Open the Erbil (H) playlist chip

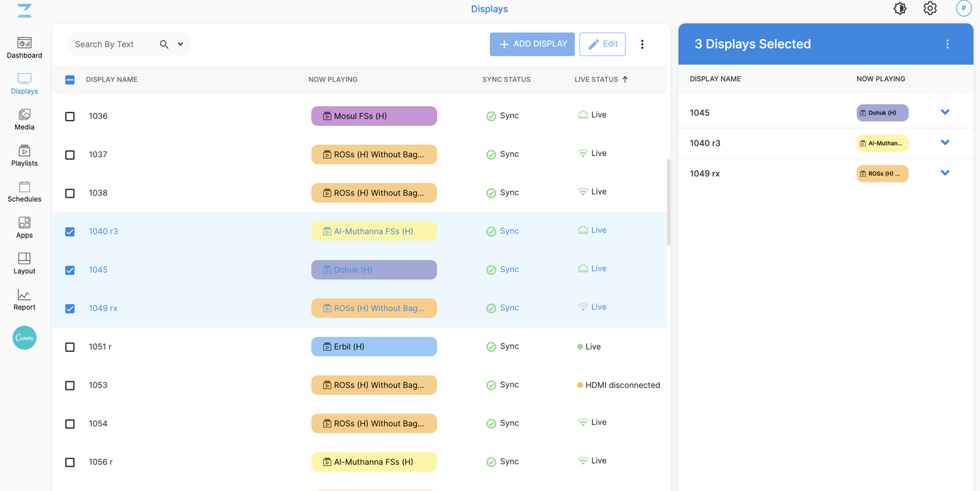pos(374,347)
